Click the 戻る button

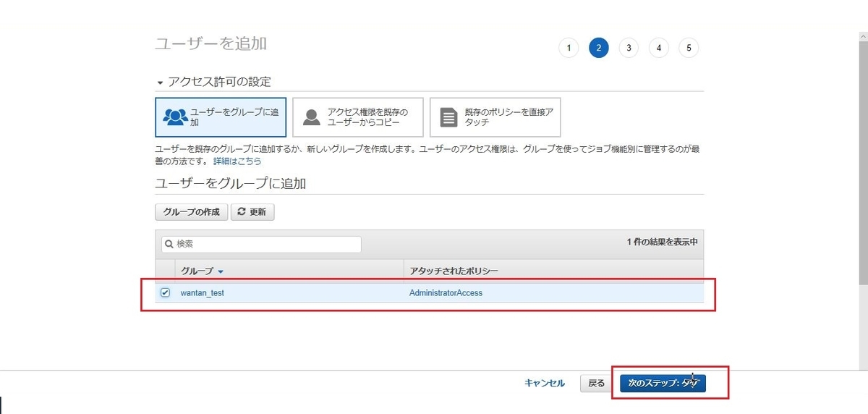(x=597, y=384)
